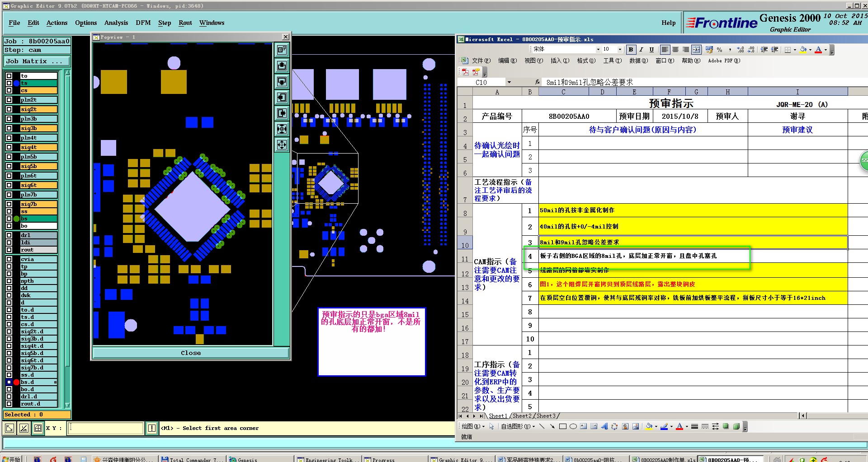Image resolution: width=868 pixels, height=462 pixels.
Task: Open the font size dropdown
Action: coord(620,50)
